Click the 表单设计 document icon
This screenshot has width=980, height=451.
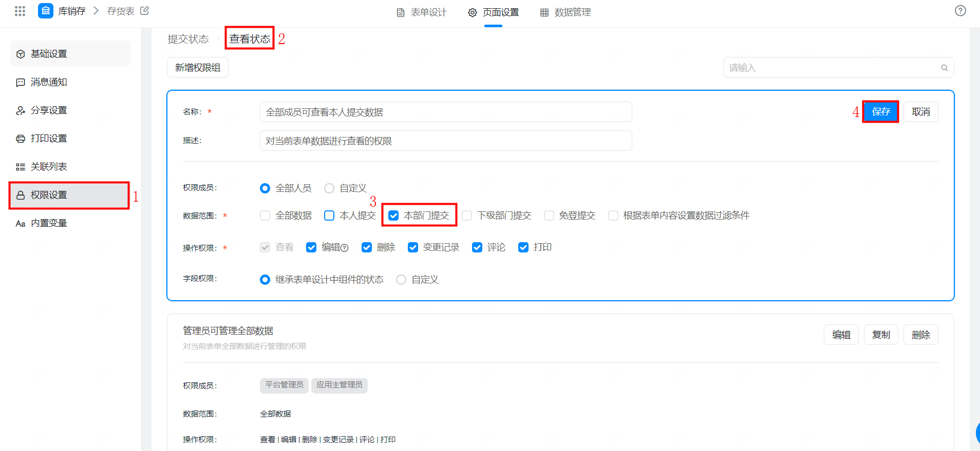401,12
